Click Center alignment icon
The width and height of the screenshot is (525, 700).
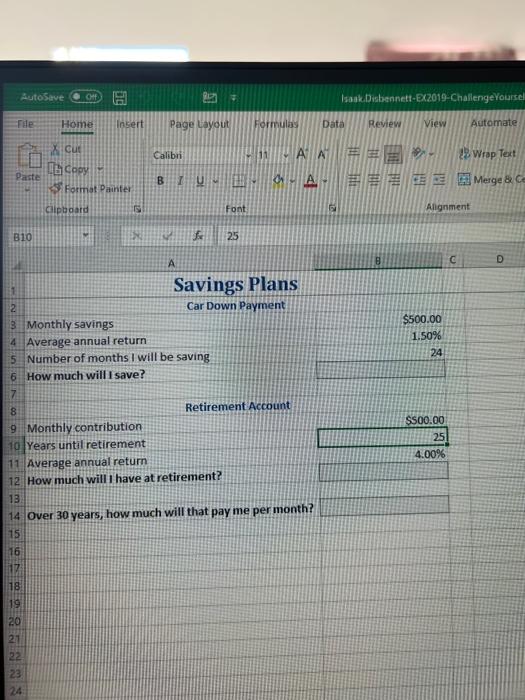click(374, 180)
